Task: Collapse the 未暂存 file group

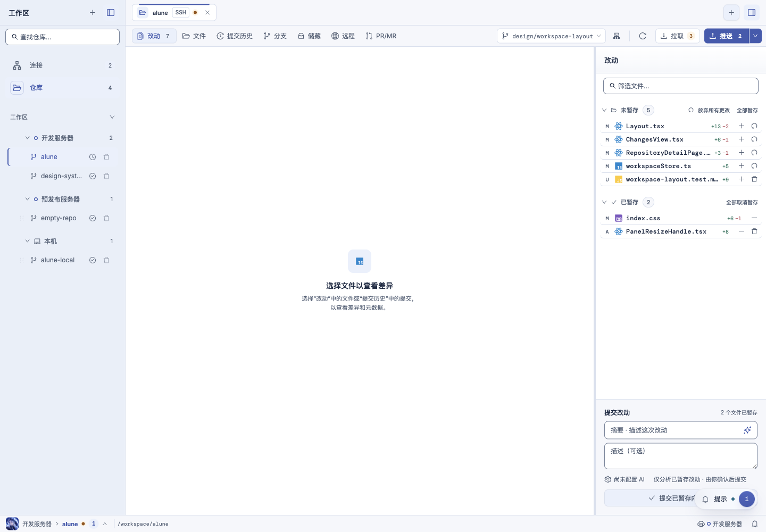Action: click(604, 110)
